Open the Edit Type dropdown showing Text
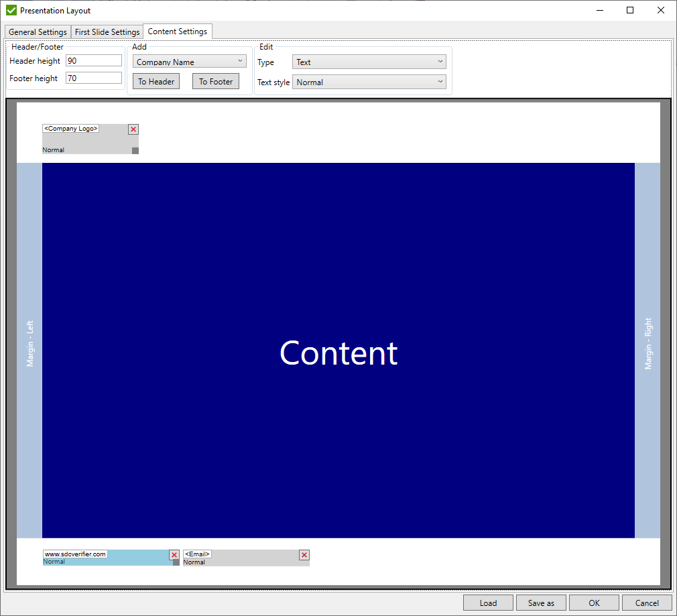This screenshot has height=616, width=677. point(369,61)
